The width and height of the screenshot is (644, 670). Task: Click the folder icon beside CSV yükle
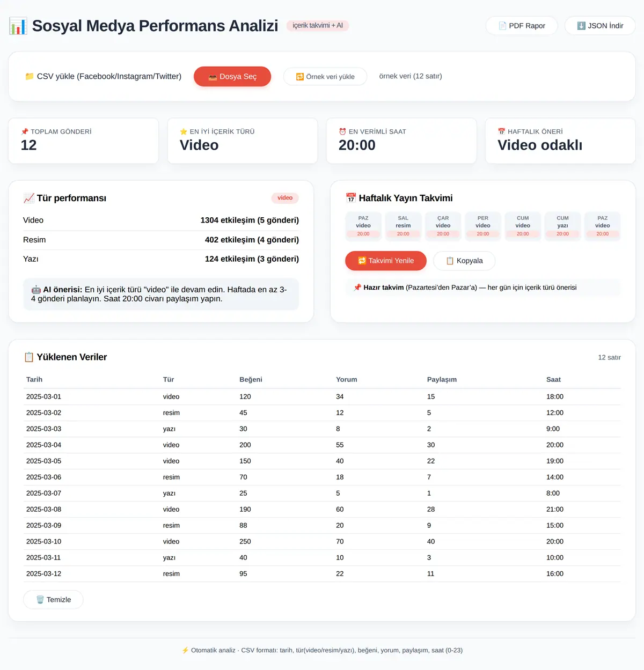pos(30,76)
